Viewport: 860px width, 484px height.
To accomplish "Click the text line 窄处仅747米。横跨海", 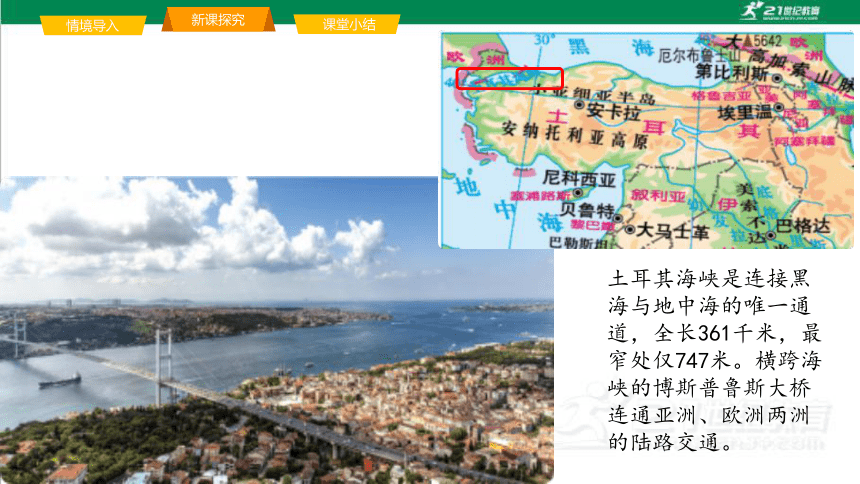I will tap(715, 361).
